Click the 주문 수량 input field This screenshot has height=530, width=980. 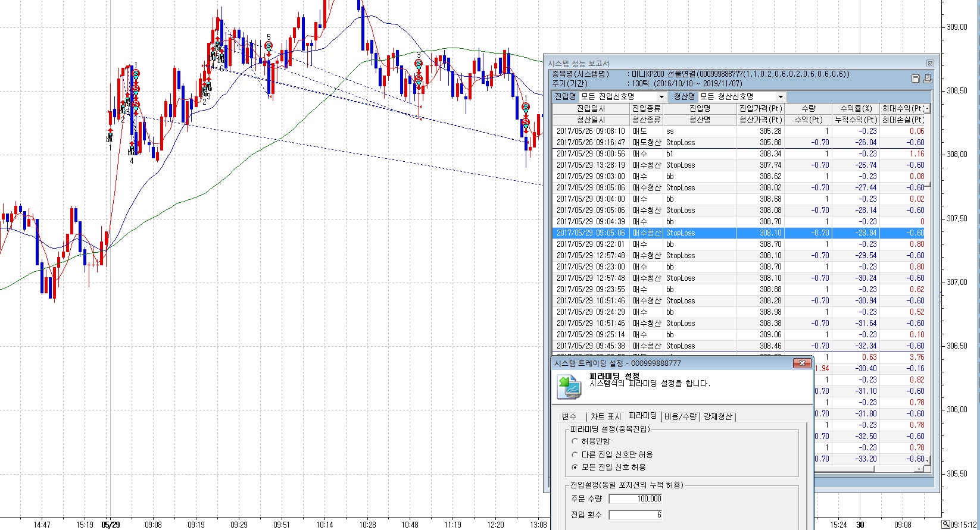(635, 499)
